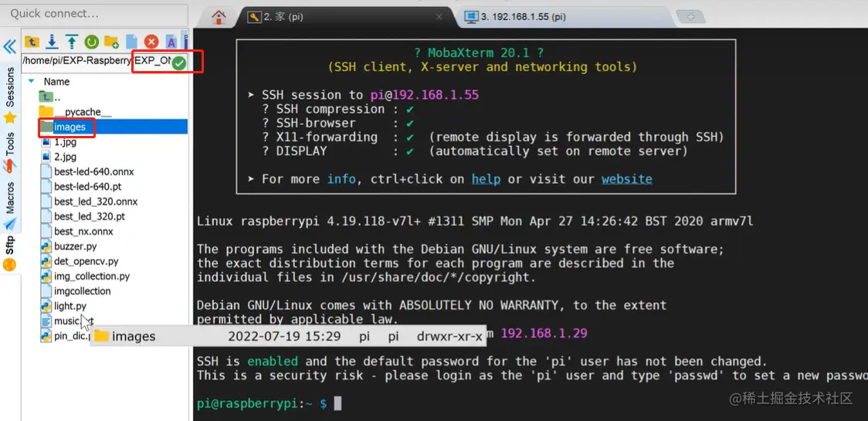868x421 pixels.
Task: Click the buzzer.py Python file icon
Action: tap(46, 246)
